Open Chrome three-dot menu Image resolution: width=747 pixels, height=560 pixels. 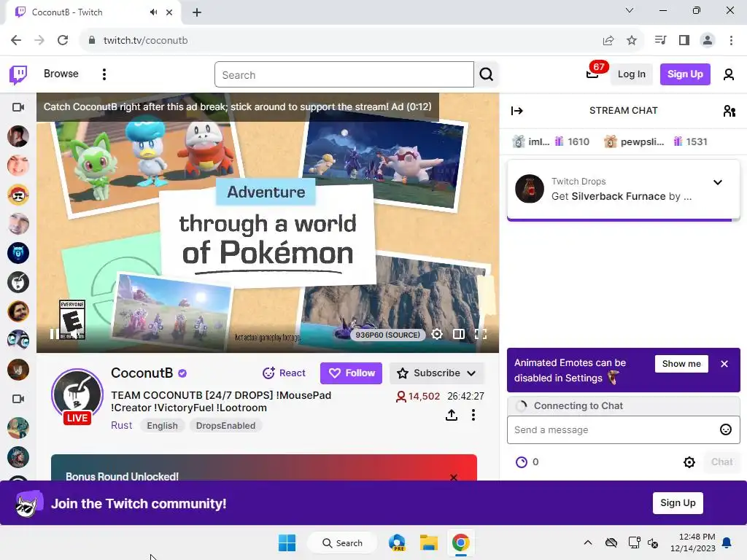click(x=731, y=41)
